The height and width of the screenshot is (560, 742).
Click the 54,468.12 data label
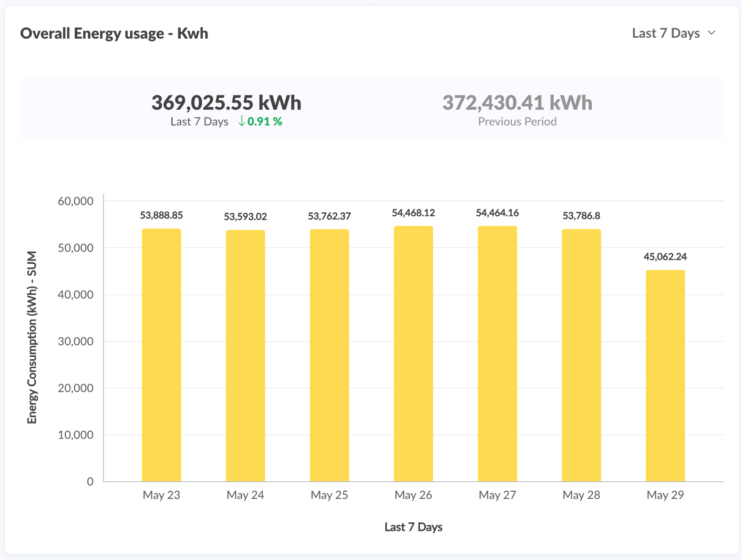(413, 213)
